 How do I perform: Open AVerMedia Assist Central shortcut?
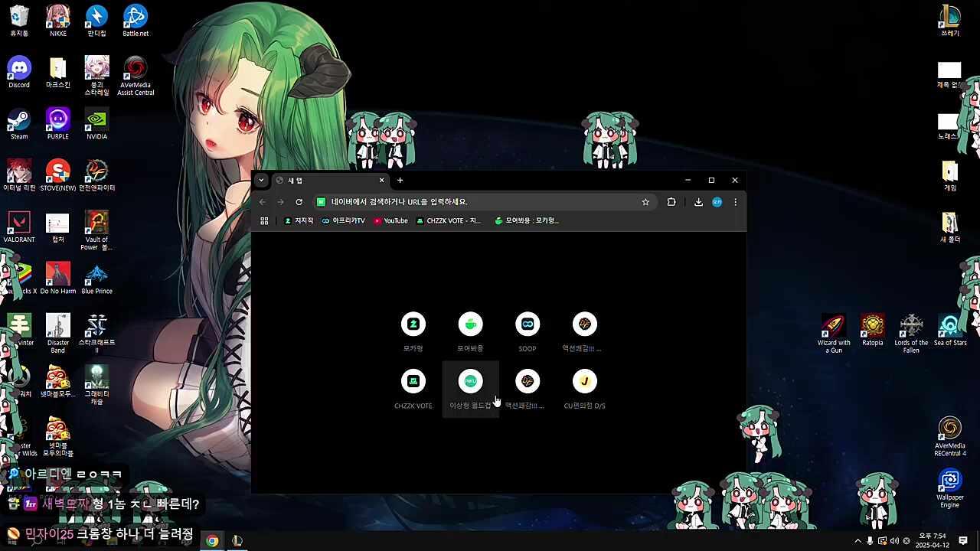click(136, 76)
